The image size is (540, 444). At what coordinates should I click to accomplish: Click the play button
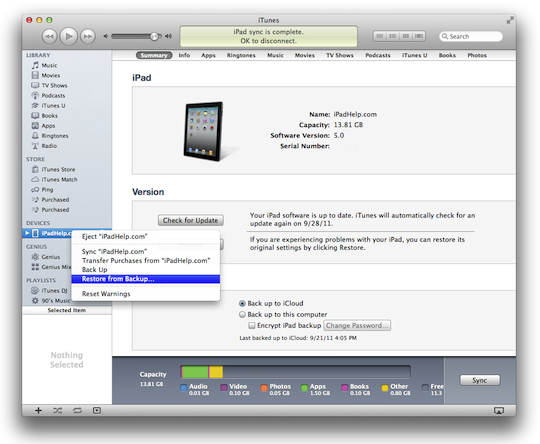click(69, 36)
